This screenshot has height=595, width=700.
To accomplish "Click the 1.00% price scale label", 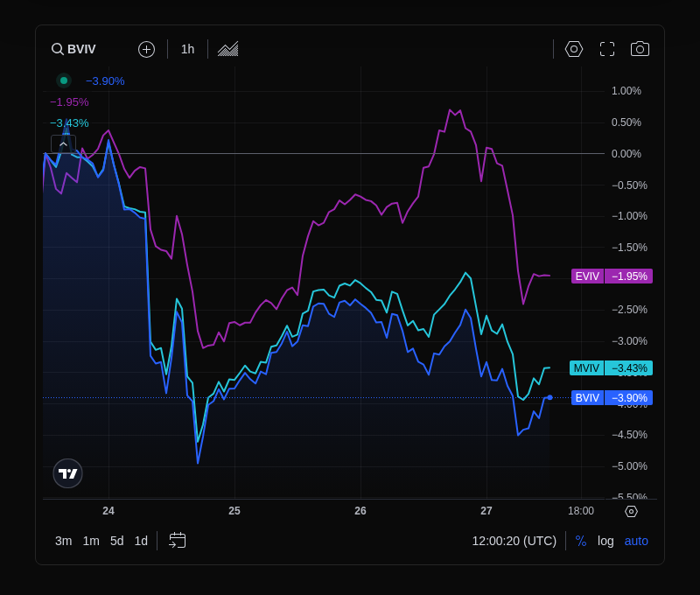I will 626,91.
